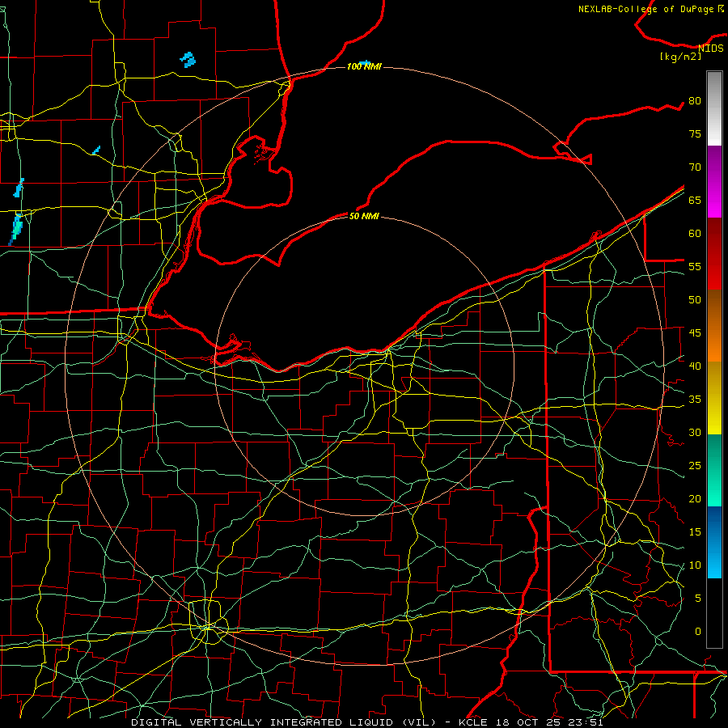Click legend scale value 60
Image resolution: width=728 pixels, height=728 pixels.
[x=695, y=234]
